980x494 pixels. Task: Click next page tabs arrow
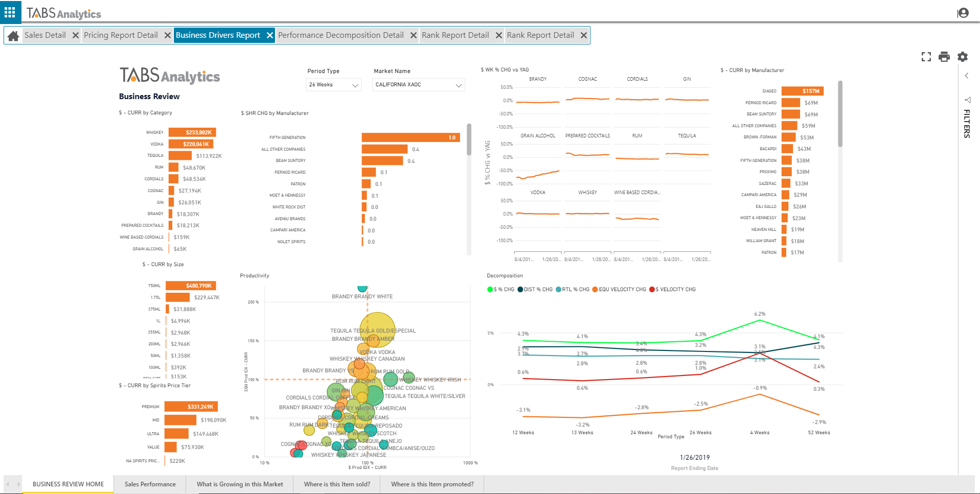(x=19, y=484)
